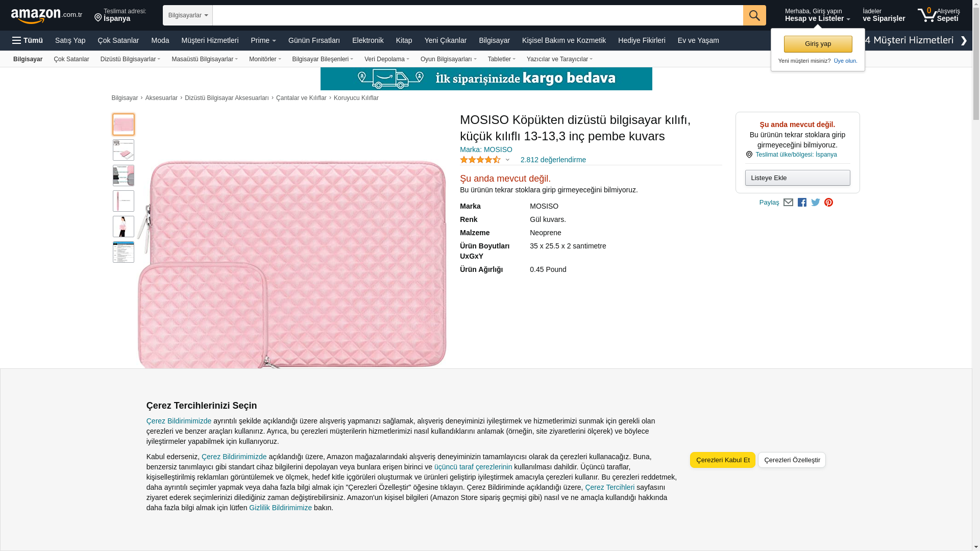Click the Amazon.com.tr logo
Viewport: 980px width, 551px height.
click(x=46, y=16)
